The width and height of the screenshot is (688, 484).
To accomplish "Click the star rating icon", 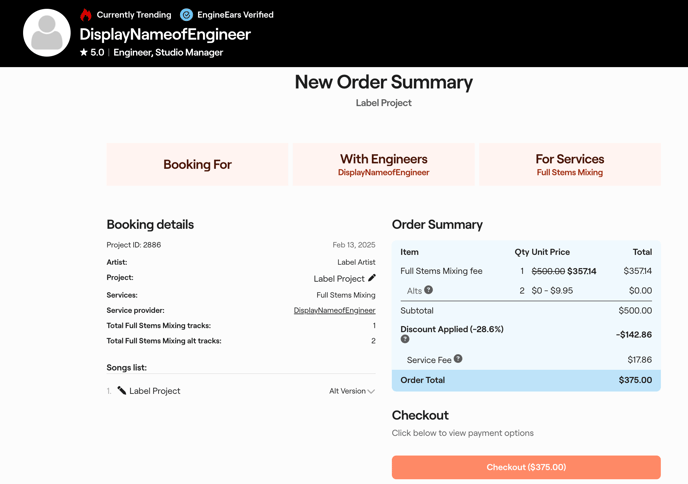I will 84,52.
